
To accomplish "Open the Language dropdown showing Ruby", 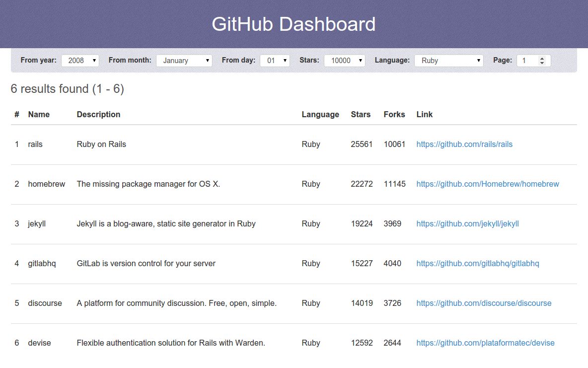I will click(449, 61).
